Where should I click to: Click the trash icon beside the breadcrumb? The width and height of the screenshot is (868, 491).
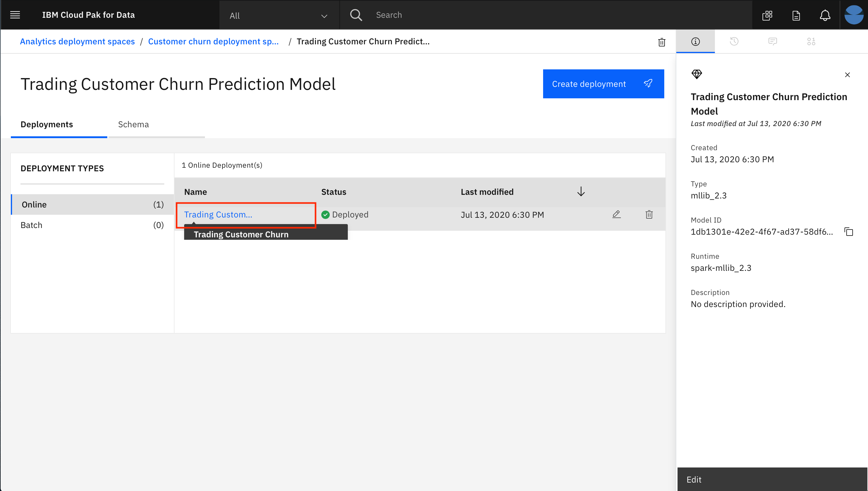click(662, 42)
